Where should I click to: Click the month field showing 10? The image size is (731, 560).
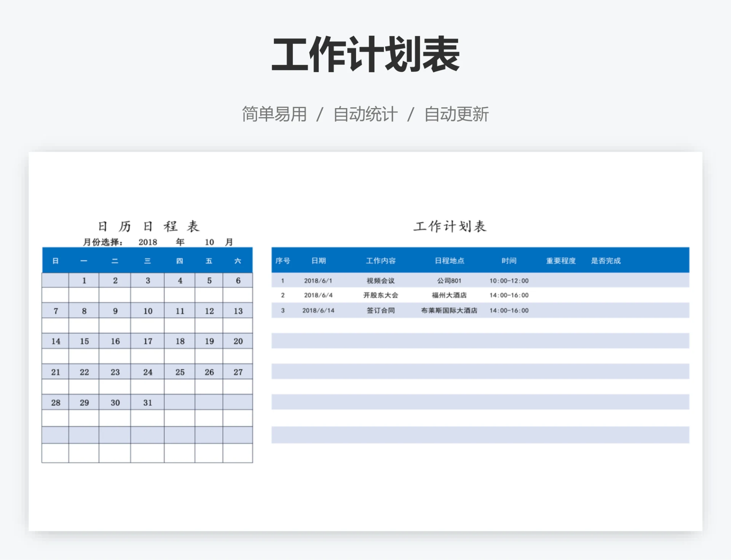[x=210, y=241]
